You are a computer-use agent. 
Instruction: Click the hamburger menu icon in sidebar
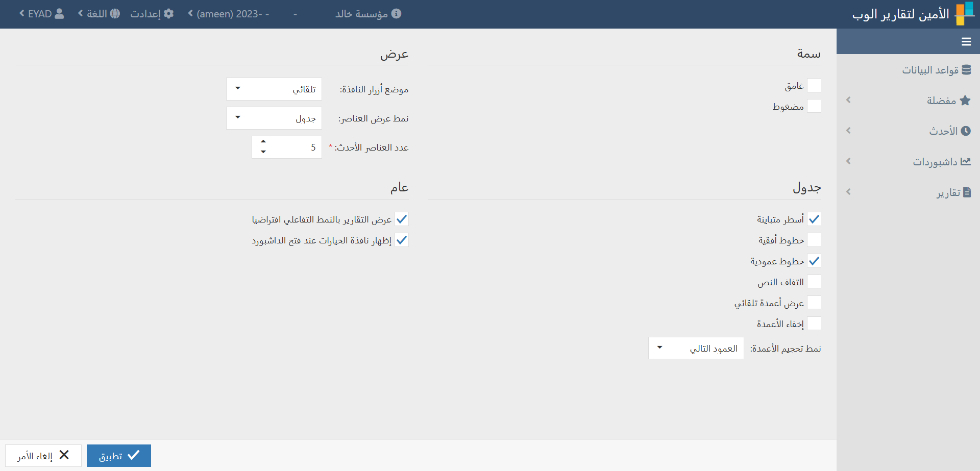[x=966, y=42]
